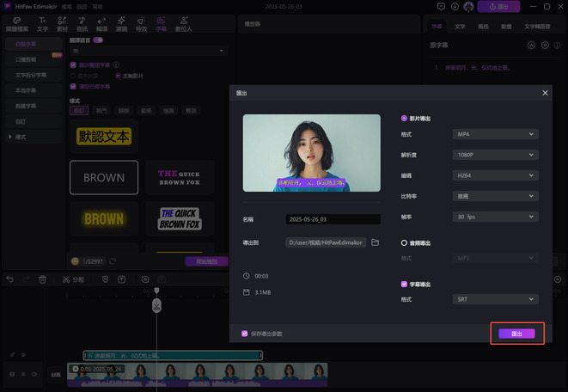568x392 pixels.
Task: Select the audio export (音頻導出) radio button
Action: click(405, 243)
